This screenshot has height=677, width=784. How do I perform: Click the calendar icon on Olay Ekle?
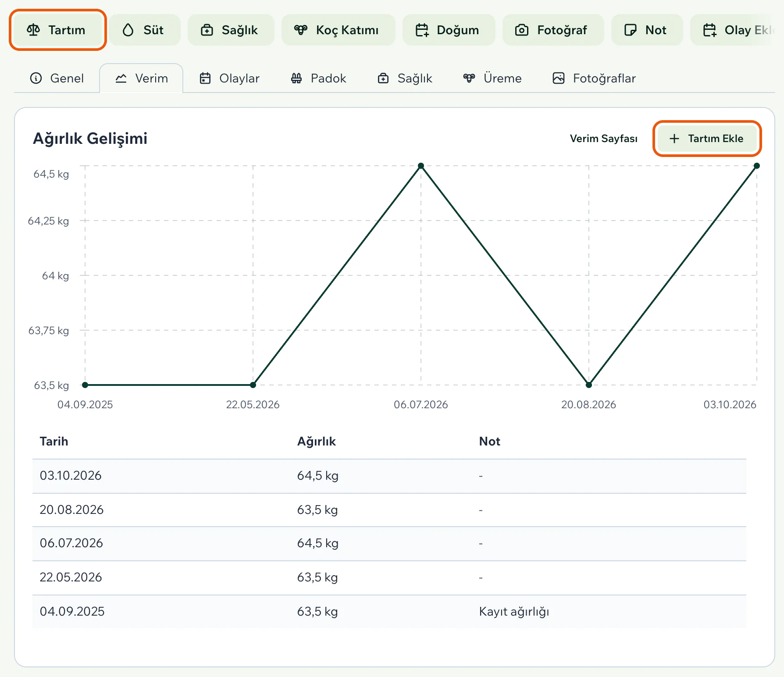click(x=709, y=30)
